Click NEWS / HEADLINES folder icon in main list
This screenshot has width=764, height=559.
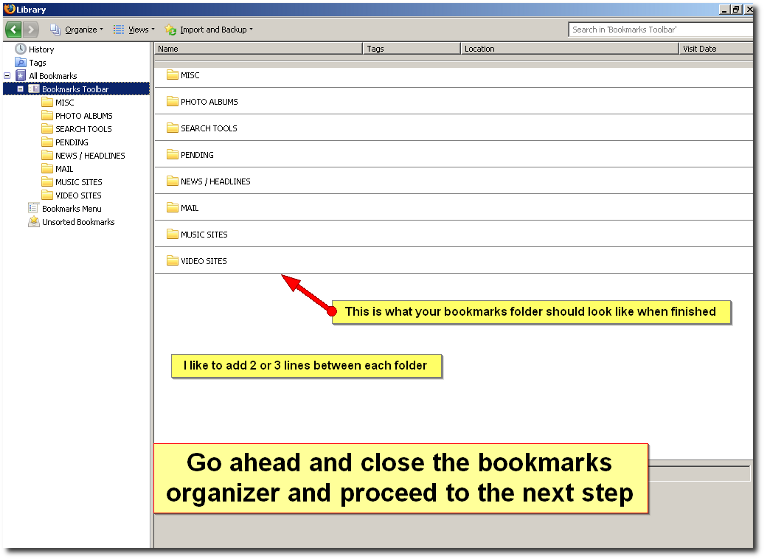[x=172, y=181]
